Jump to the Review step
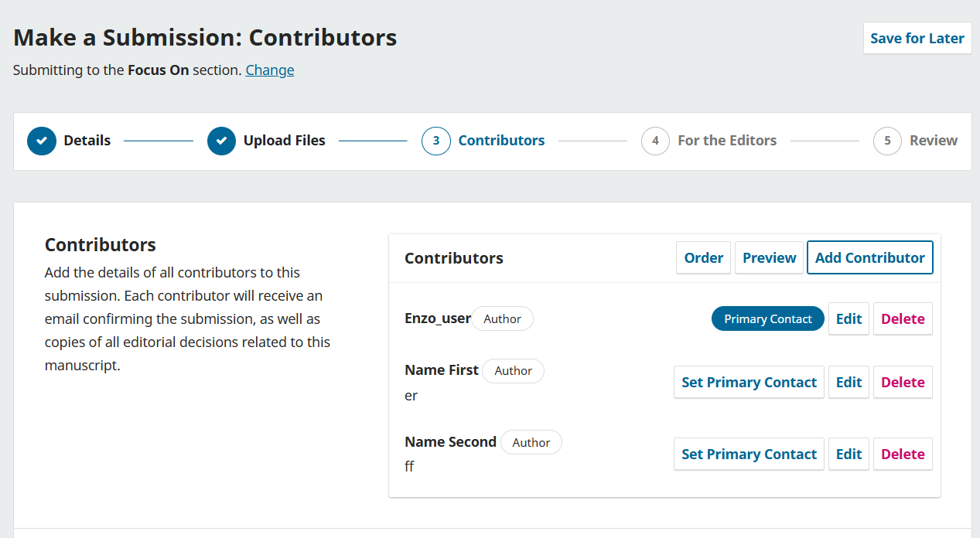Screen dimensions: 980x538 (933, 141)
